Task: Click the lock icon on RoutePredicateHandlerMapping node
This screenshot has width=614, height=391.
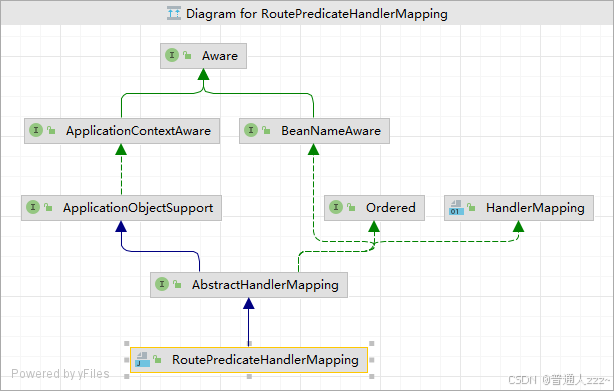Action: [x=157, y=359]
